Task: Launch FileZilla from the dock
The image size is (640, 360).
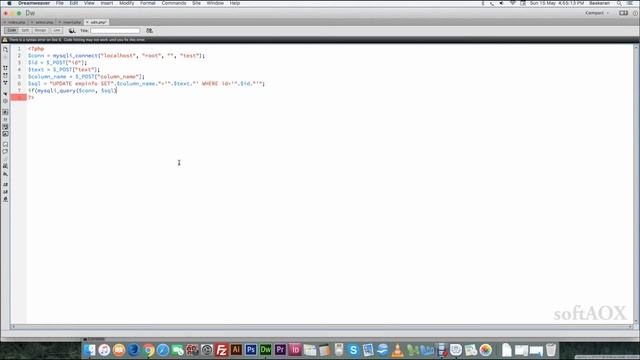Action: click(222, 350)
